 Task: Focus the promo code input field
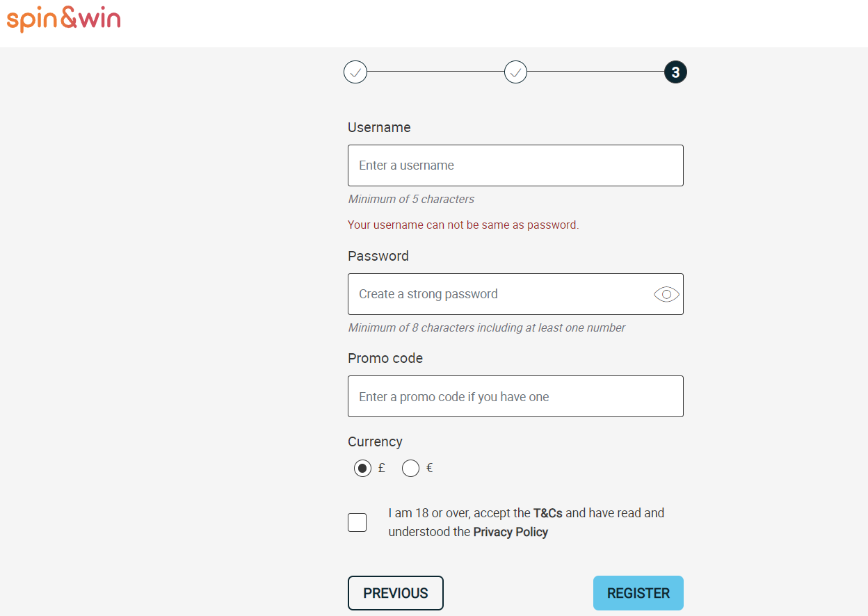click(515, 396)
